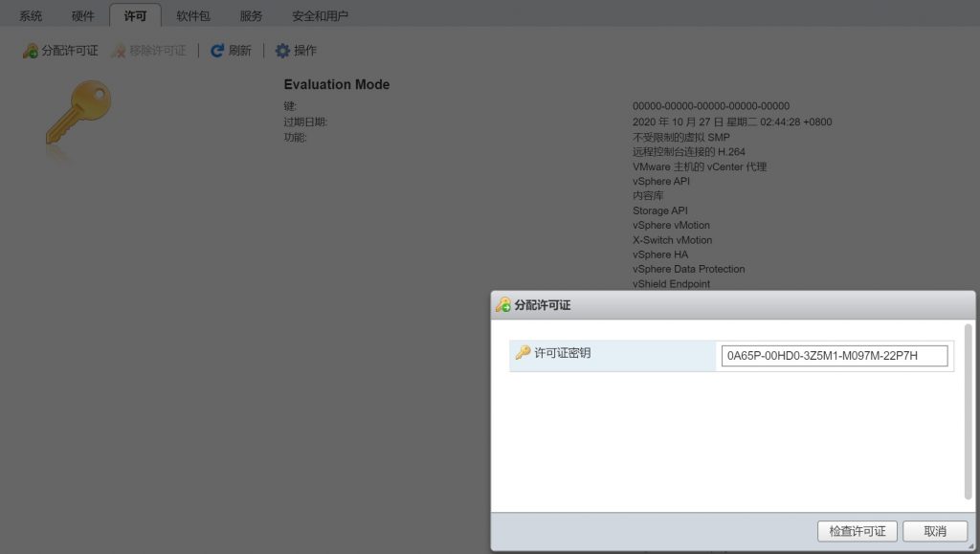Click the license key input field
The image size is (980, 554).
click(x=834, y=356)
